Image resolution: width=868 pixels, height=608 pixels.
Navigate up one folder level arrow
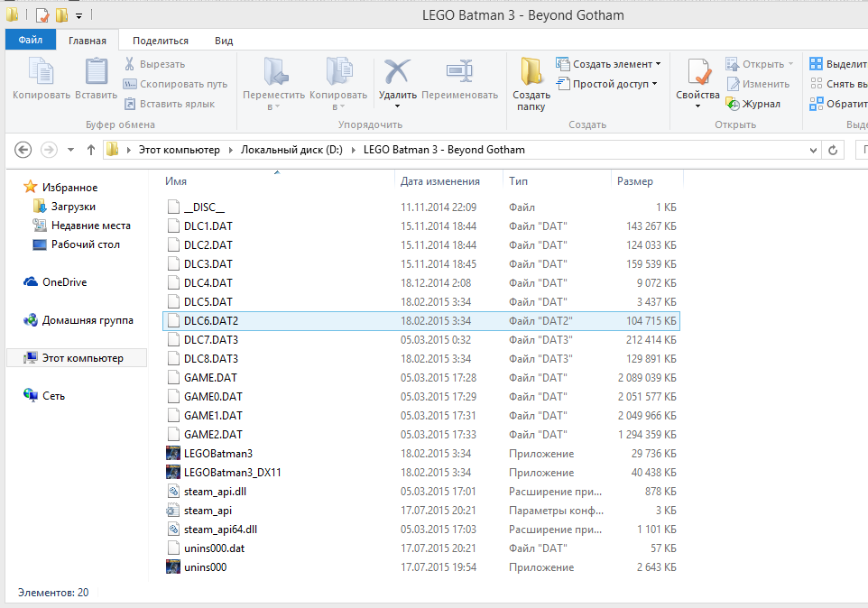tap(91, 150)
